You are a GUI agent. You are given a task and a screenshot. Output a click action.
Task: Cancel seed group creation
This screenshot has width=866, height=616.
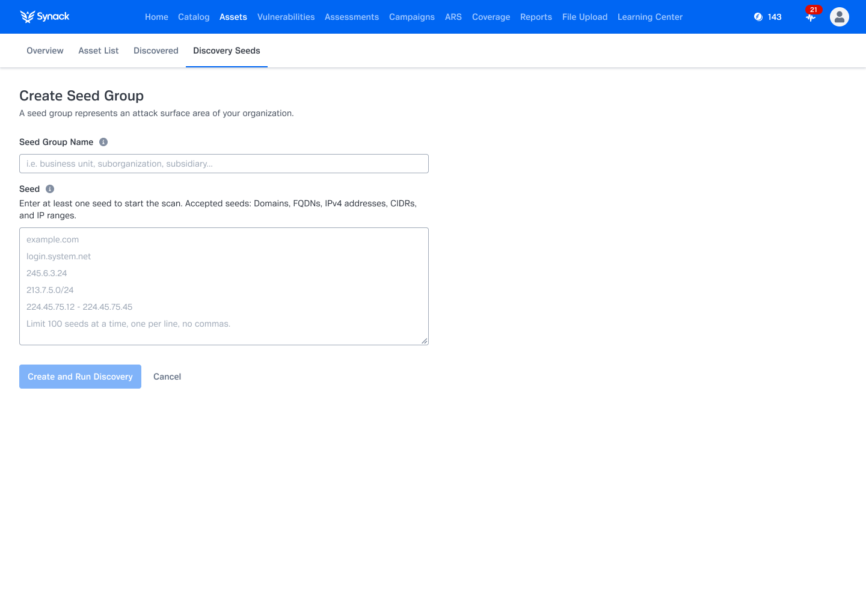point(167,377)
